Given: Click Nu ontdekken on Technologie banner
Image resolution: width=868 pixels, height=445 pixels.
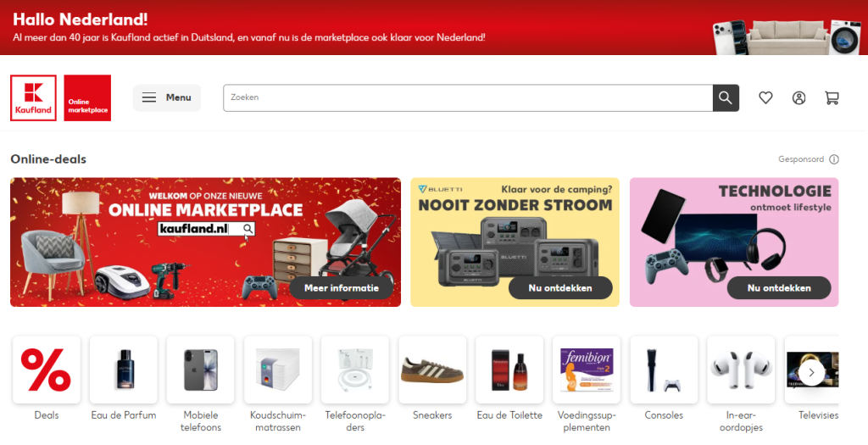Looking at the screenshot, I should [x=779, y=288].
